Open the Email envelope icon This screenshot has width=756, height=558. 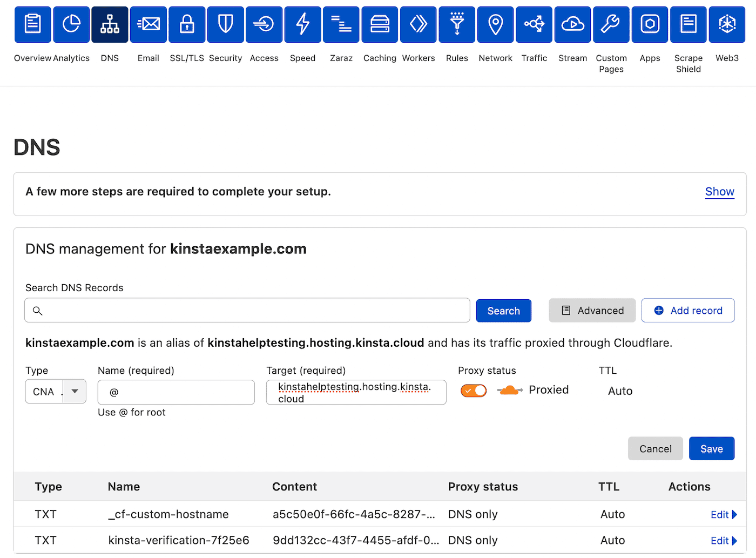pos(148,25)
